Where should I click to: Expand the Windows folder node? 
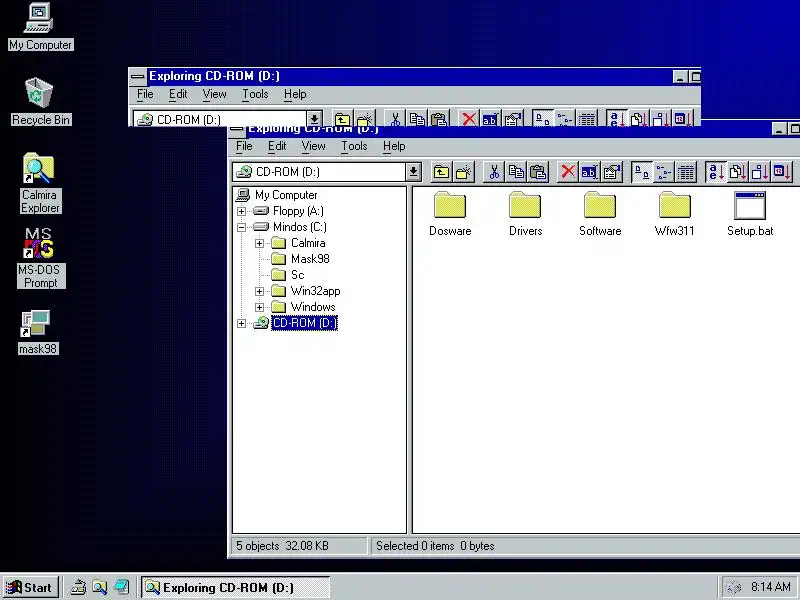(260, 307)
